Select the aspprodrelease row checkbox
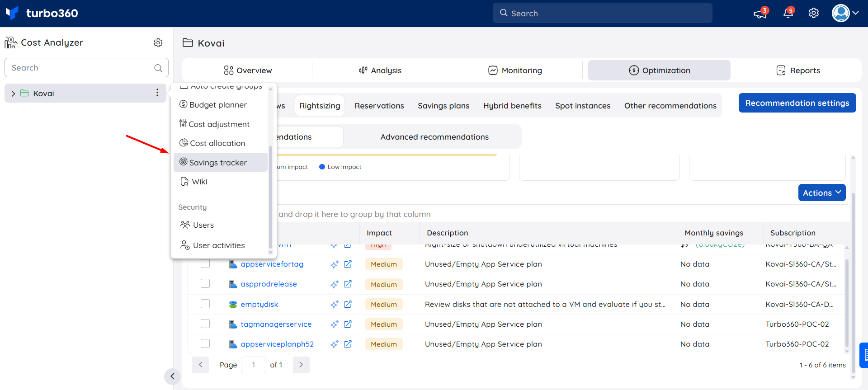The width and height of the screenshot is (868, 390). pyautogui.click(x=205, y=284)
